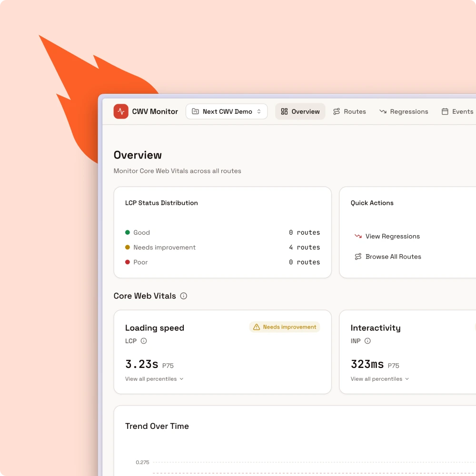Click the green Good status dot

pyautogui.click(x=128, y=232)
